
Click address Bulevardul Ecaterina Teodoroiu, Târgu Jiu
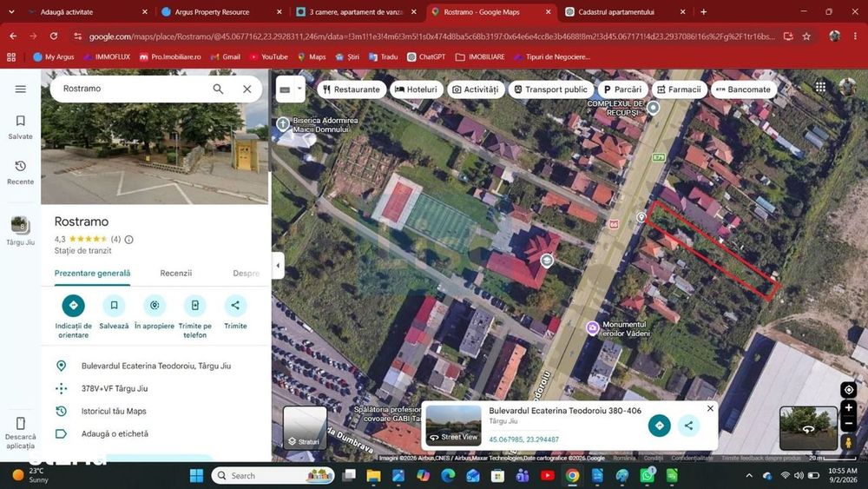[155, 366]
